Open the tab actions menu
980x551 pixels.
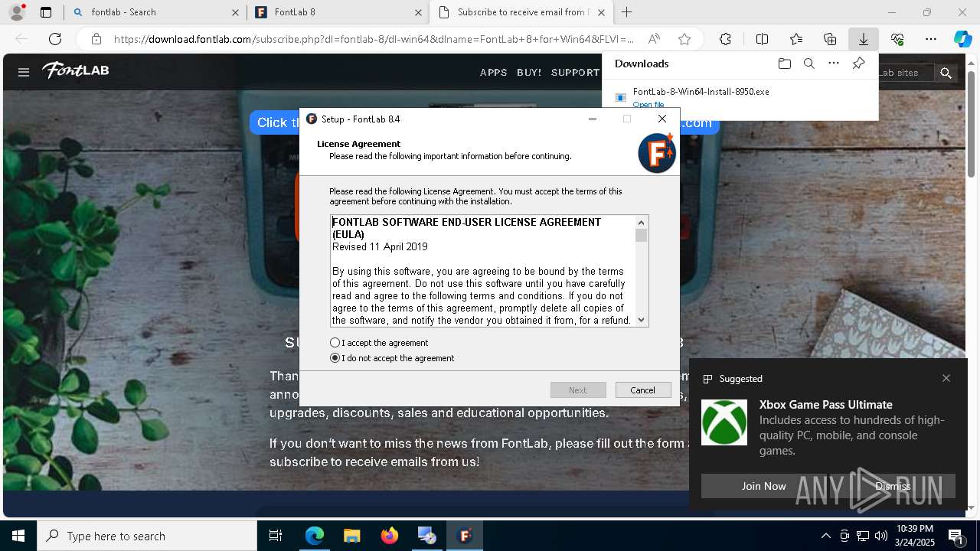pyautogui.click(x=46, y=12)
